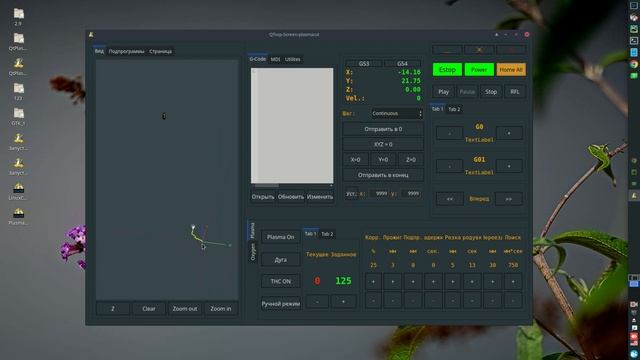Open Tab 2 beside Plasma On
Screen dimensions: 640x360
click(327, 234)
